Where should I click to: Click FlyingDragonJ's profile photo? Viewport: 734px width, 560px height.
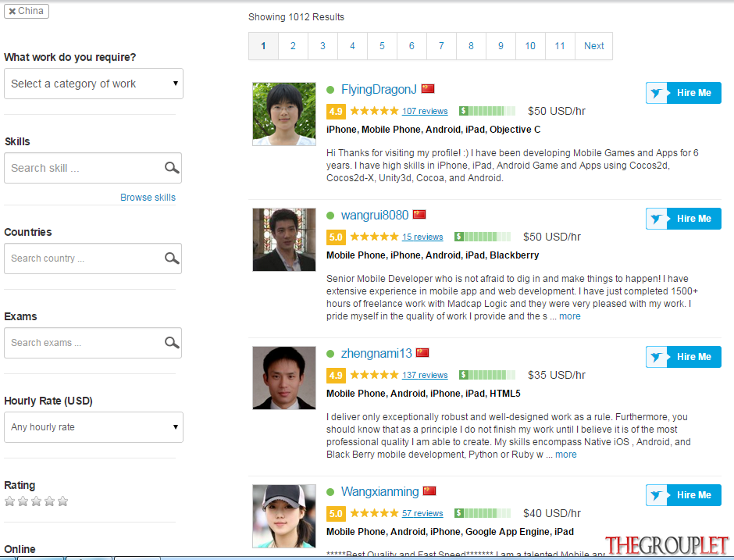pyautogui.click(x=284, y=114)
